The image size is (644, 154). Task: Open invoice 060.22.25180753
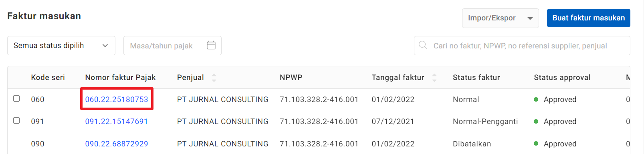117,99
